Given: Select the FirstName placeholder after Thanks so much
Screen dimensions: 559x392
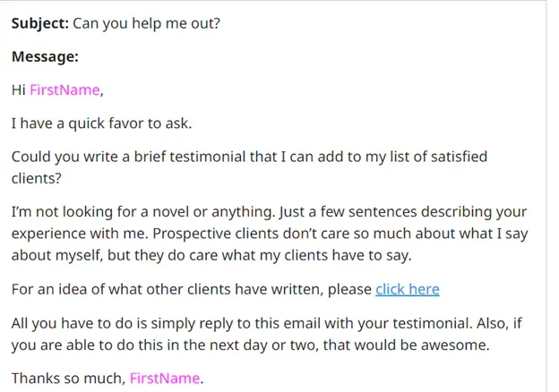Looking at the screenshot, I should pos(165,378).
